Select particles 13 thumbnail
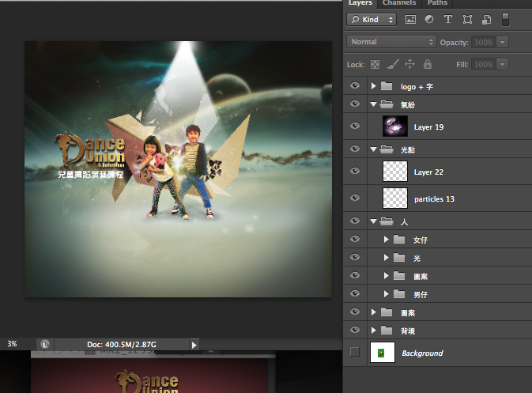This screenshot has height=393, width=532. pos(395,198)
